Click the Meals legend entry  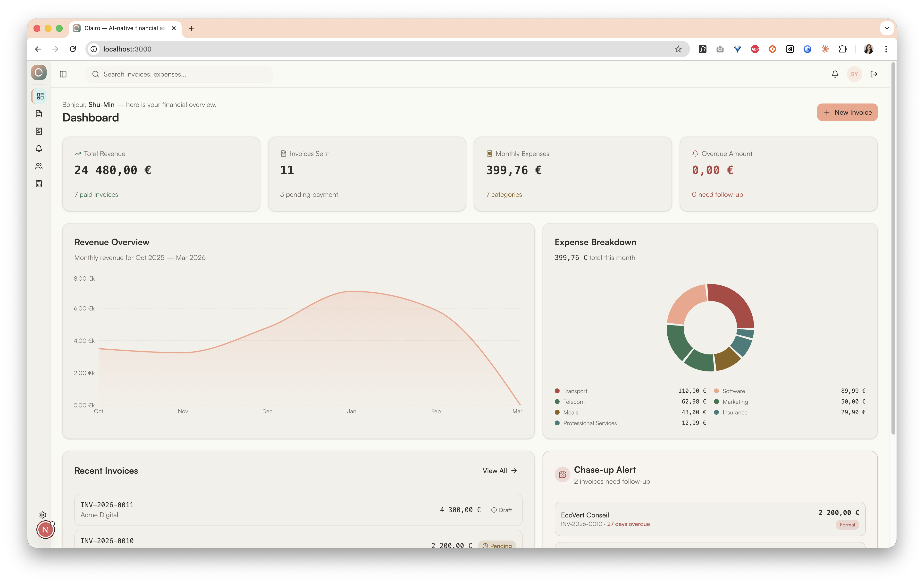pos(630,412)
